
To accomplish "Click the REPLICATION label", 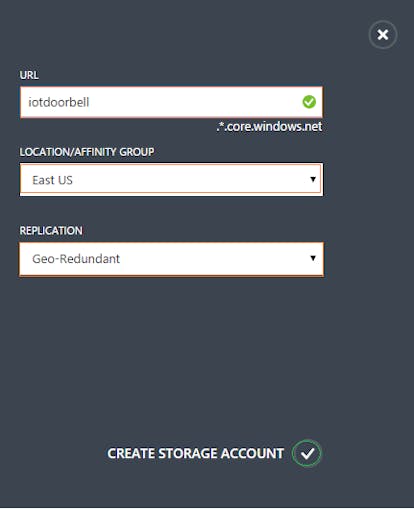I will [x=51, y=231].
